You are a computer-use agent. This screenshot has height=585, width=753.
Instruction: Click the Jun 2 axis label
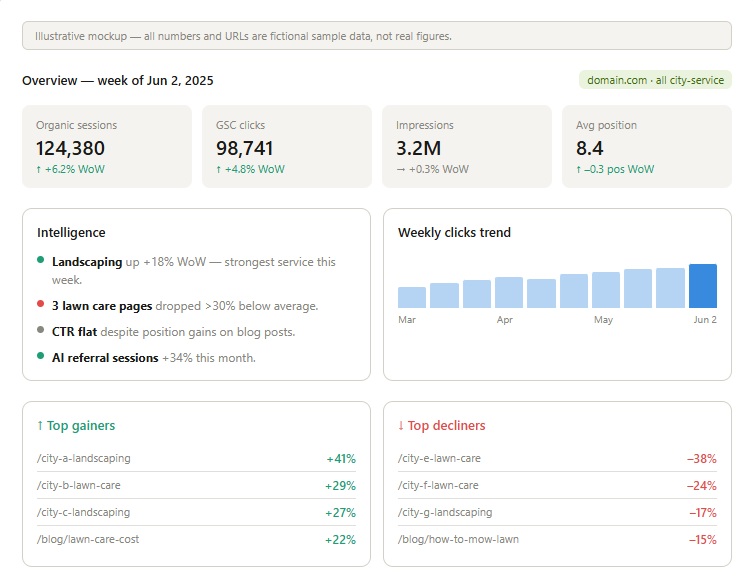pyautogui.click(x=704, y=320)
